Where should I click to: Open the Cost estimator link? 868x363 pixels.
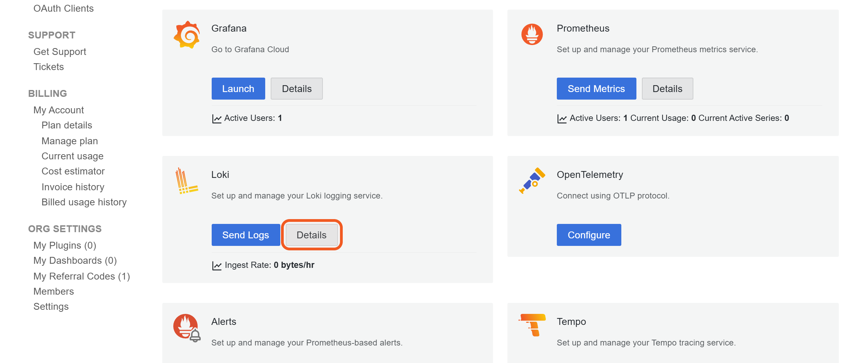pos(73,171)
